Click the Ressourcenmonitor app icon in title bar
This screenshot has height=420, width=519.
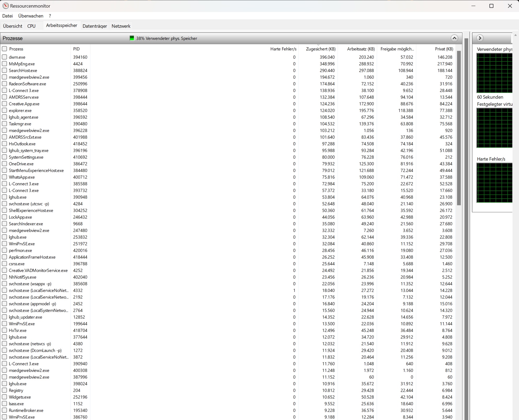[5, 6]
